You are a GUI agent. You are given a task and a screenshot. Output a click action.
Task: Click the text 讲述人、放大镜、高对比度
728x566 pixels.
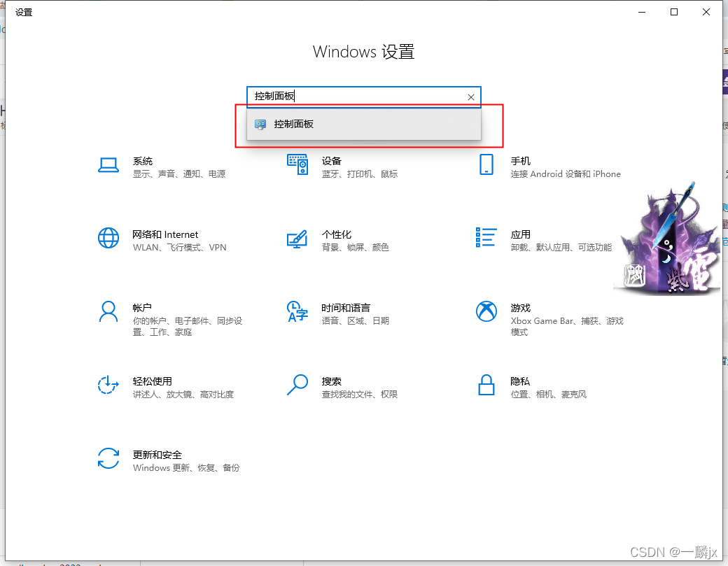(x=183, y=395)
